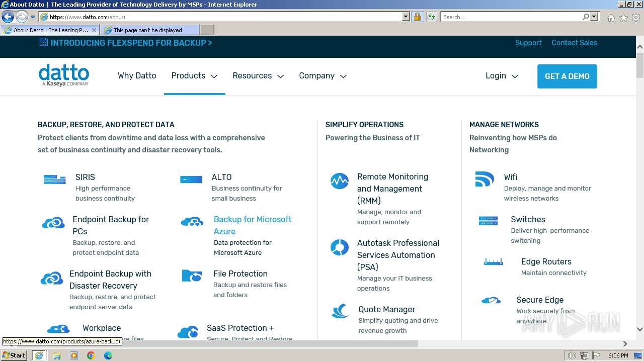Open the Contact Sales link
This screenshot has width=644, height=362.
tap(574, 43)
